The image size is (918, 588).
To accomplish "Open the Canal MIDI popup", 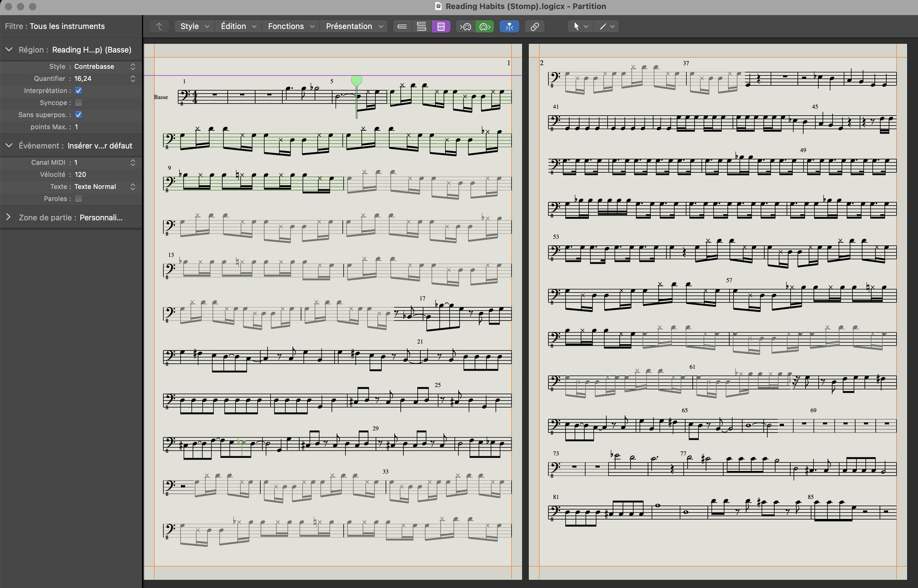I will pyautogui.click(x=105, y=162).
